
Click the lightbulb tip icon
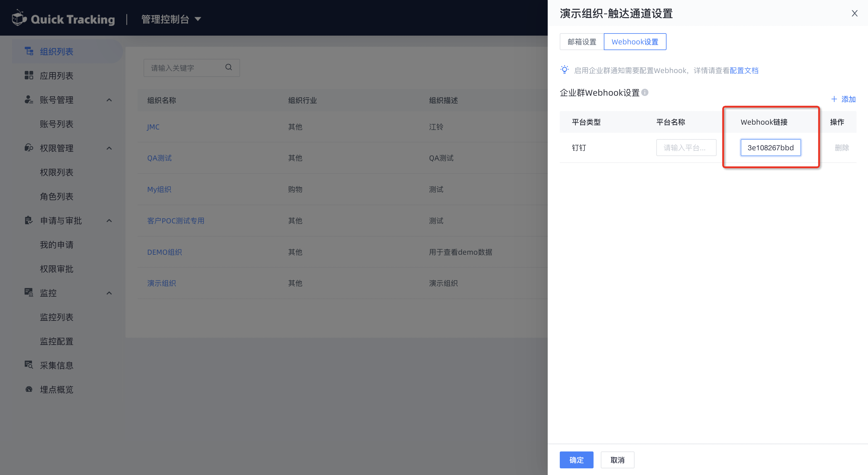click(x=565, y=70)
